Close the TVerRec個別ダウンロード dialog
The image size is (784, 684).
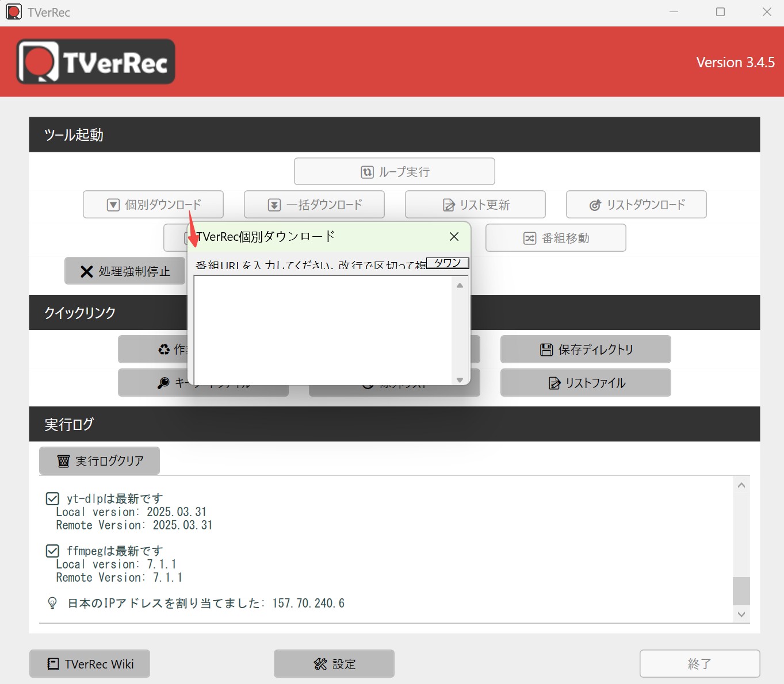454,237
